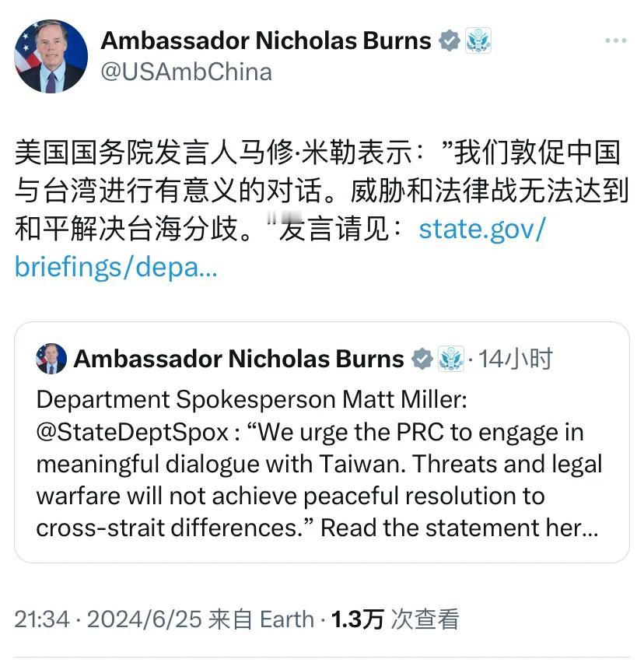Screen dimensions: 644x663
Task: Click the US government seal beside the top name
Action: pos(478,40)
